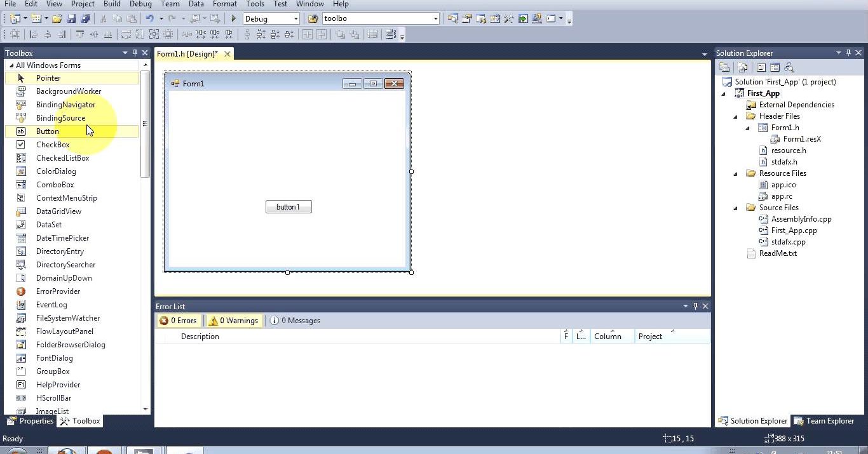Click Show All Files in Solution Explorer
Screen dimensions: 868x454
(x=742, y=67)
